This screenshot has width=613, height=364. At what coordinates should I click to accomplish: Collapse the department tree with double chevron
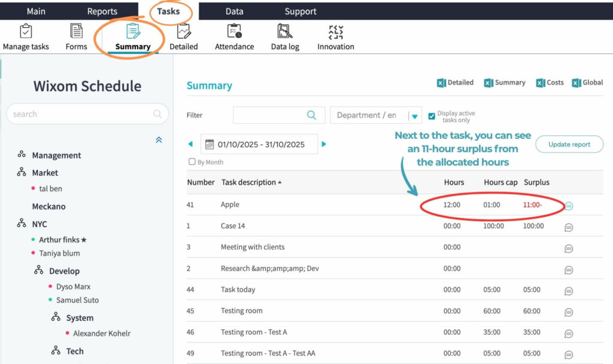pyautogui.click(x=159, y=139)
